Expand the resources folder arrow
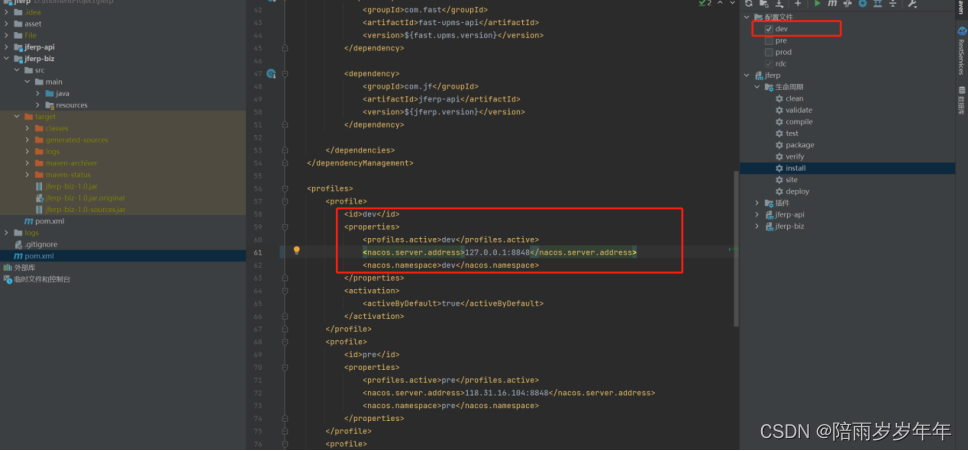 click(x=38, y=105)
